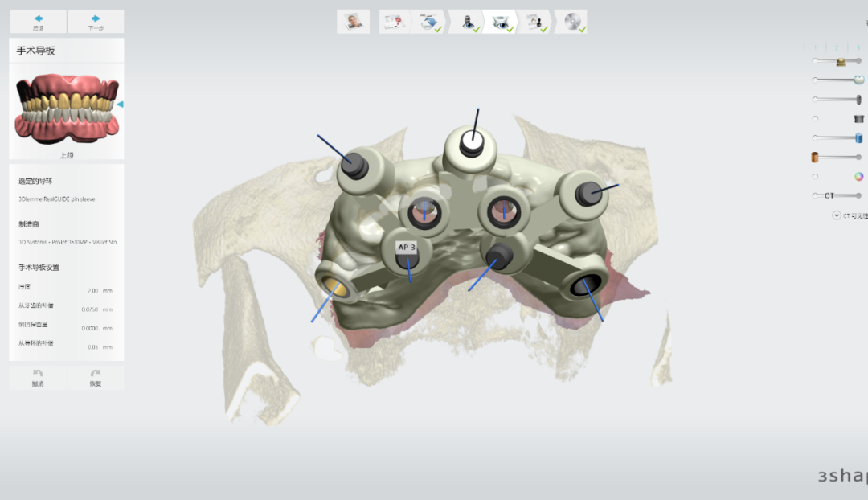Toggle the color map visibility radio button
The height and width of the screenshot is (500, 868).
(x=816, y=176)
